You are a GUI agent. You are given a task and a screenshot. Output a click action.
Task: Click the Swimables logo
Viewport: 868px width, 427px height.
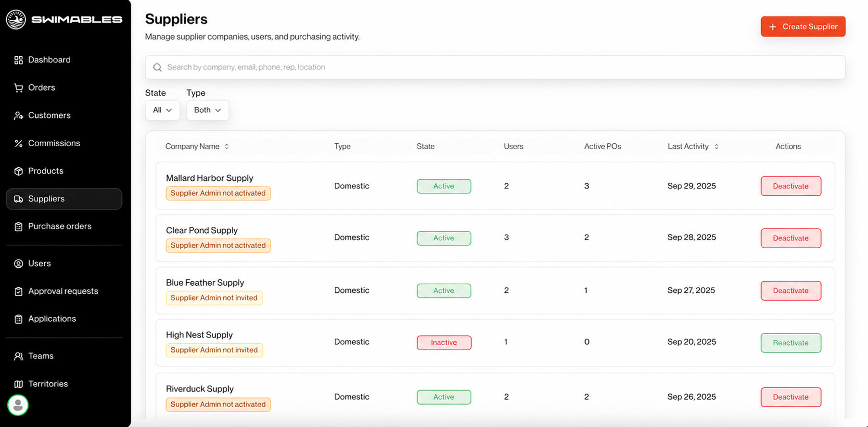click(64, 20)
